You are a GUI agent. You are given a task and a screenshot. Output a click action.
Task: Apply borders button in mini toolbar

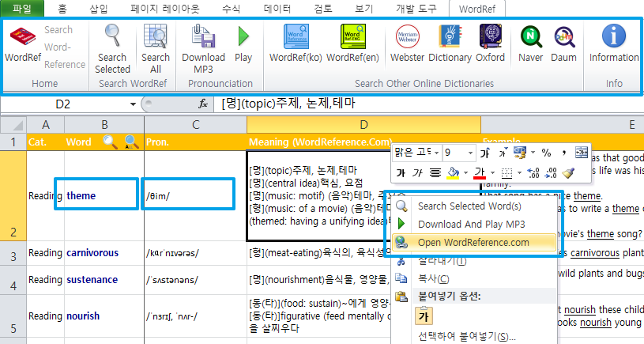pyautogui.click(x=507, y=173)
